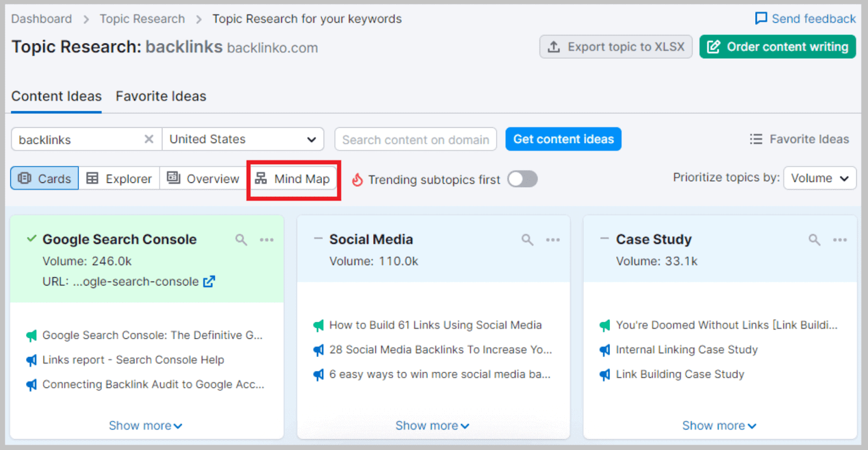Open the external link icon beside ogle-search-console URL
868x450 pixels.
click(209, 282)
